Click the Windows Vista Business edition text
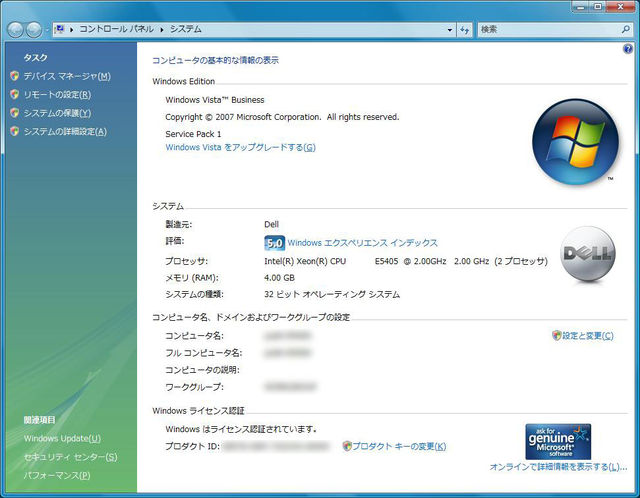The height and width of the screenshot is (498, 640). pyautogui.click(x=215, y=100)
